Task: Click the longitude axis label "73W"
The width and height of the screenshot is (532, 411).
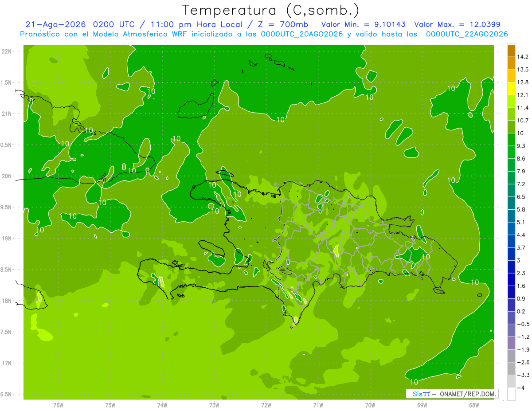Action: click(x=214, y=405)
